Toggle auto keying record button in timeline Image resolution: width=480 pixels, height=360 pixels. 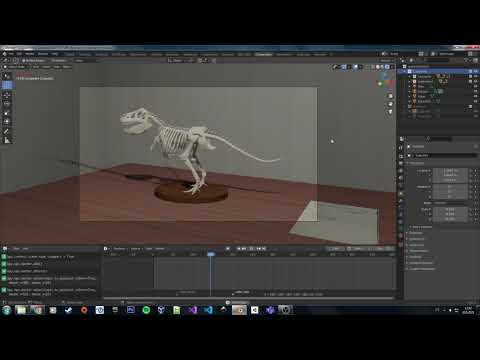(x=228, y=248)
